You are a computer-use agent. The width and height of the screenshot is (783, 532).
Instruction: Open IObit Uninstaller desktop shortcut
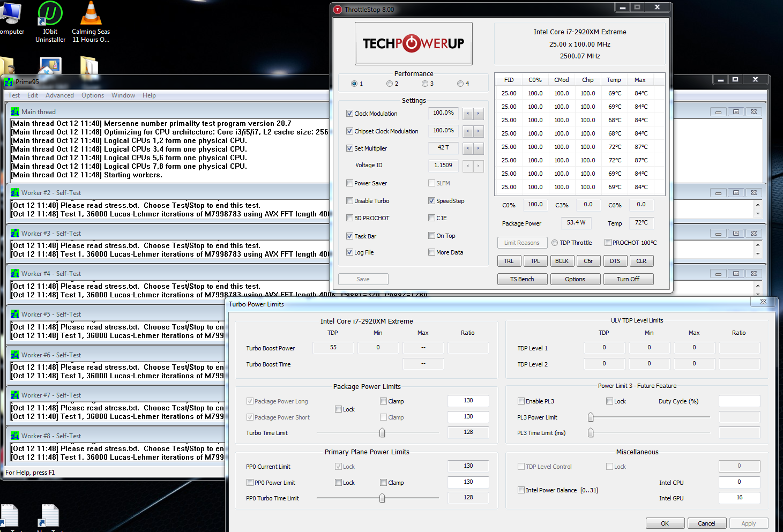50,22
